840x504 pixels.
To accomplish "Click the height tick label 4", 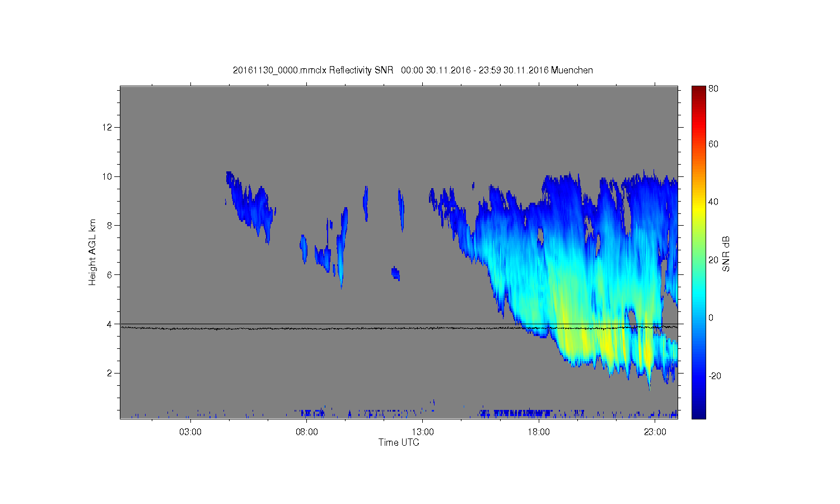I will [110, 324].
